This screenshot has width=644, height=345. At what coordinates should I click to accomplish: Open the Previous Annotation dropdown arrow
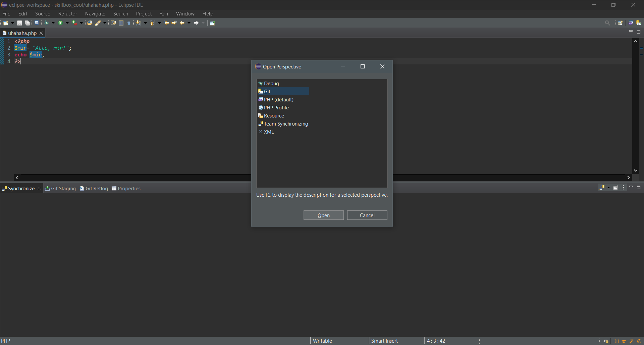coord(159,23)
